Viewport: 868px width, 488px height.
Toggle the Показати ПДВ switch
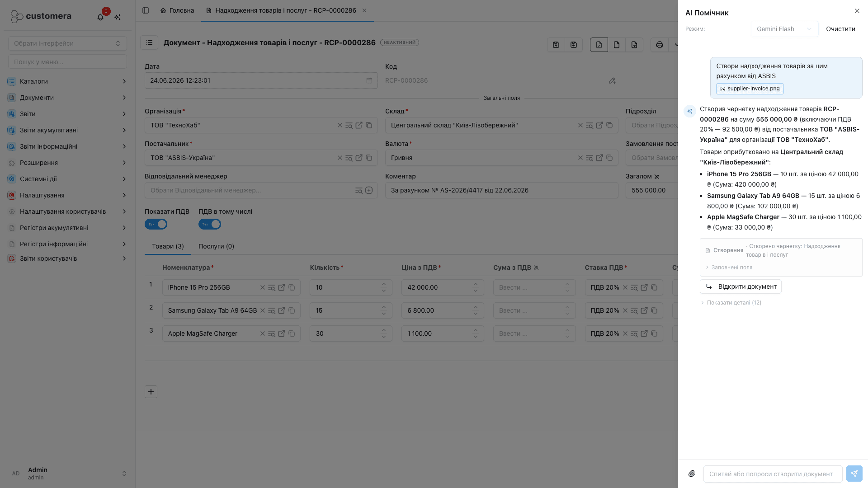click(x=156, y=224)
